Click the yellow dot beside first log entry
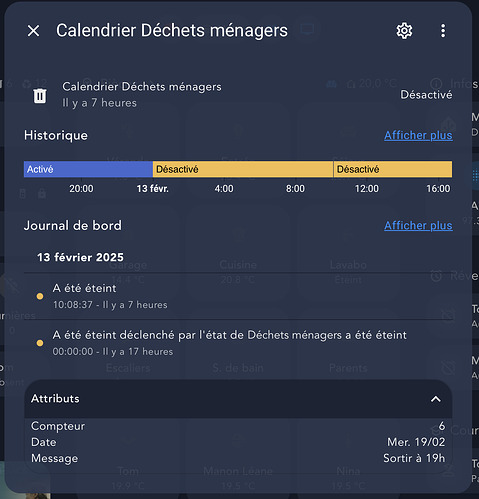Image resolution: width=479 pixels, height=499 pixels. point(40,296)
